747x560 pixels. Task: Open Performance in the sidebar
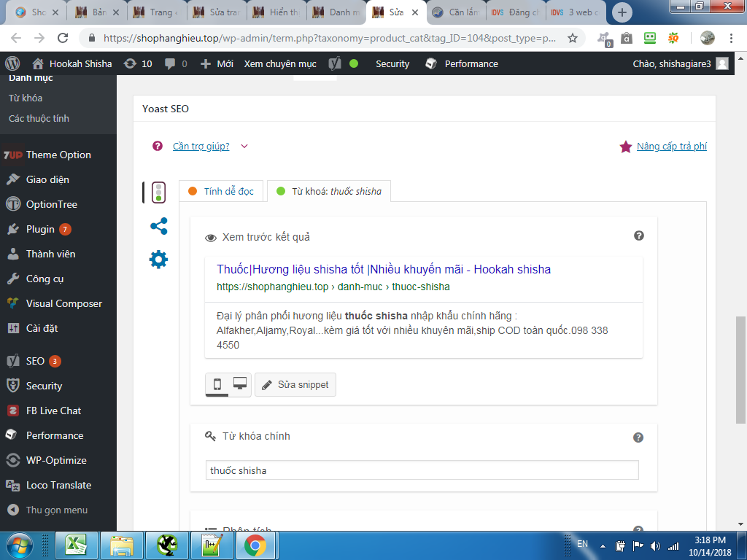tap(58, 435)
